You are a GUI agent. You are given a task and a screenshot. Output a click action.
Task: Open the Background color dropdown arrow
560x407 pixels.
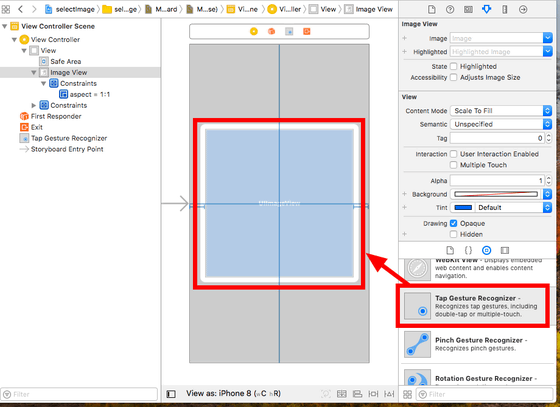tap(548, 194)
